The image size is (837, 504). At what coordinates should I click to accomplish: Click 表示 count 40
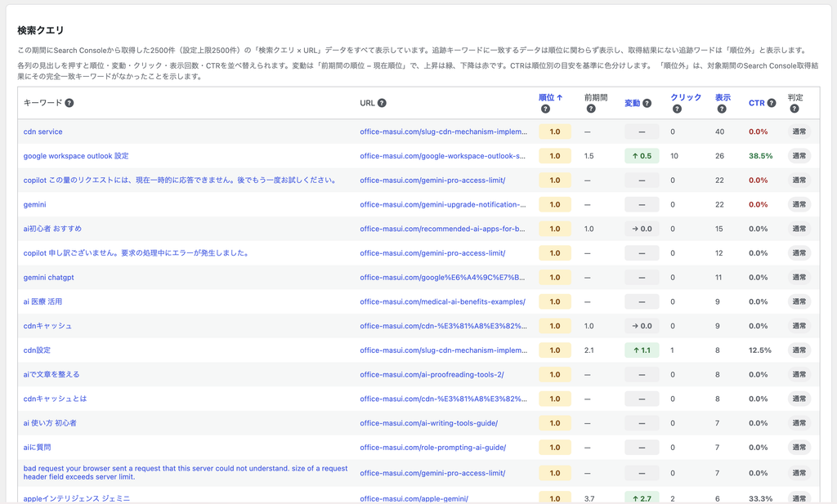click(719, 132)
